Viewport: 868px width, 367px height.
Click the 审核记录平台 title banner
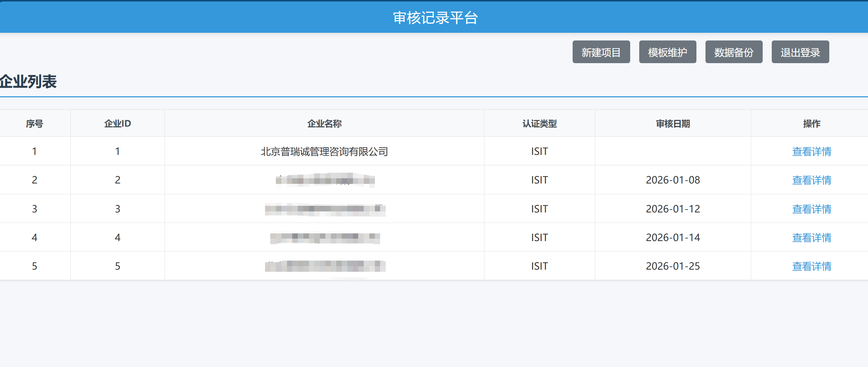pos(434,17)
